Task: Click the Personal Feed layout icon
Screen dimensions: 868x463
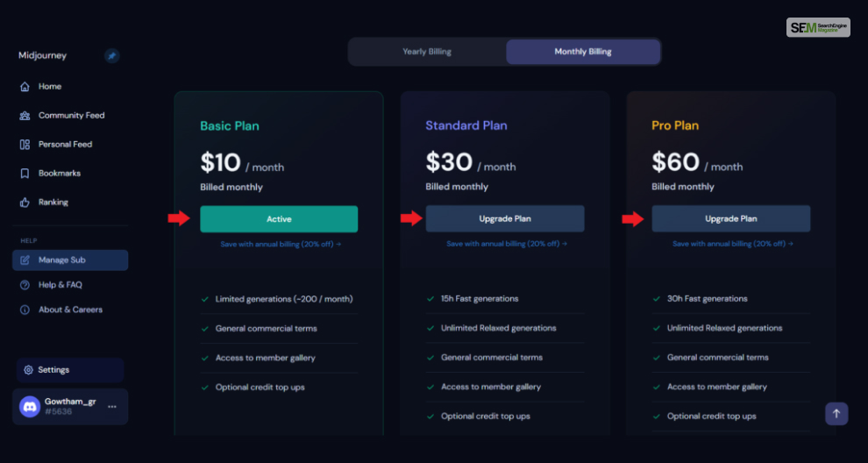Action: [25, 145]
